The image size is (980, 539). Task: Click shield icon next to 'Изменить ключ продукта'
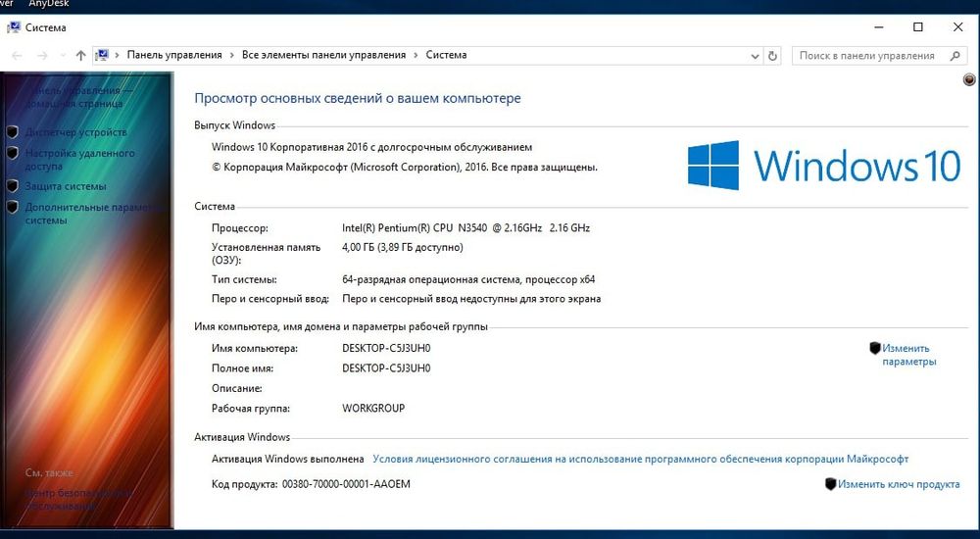831,484
